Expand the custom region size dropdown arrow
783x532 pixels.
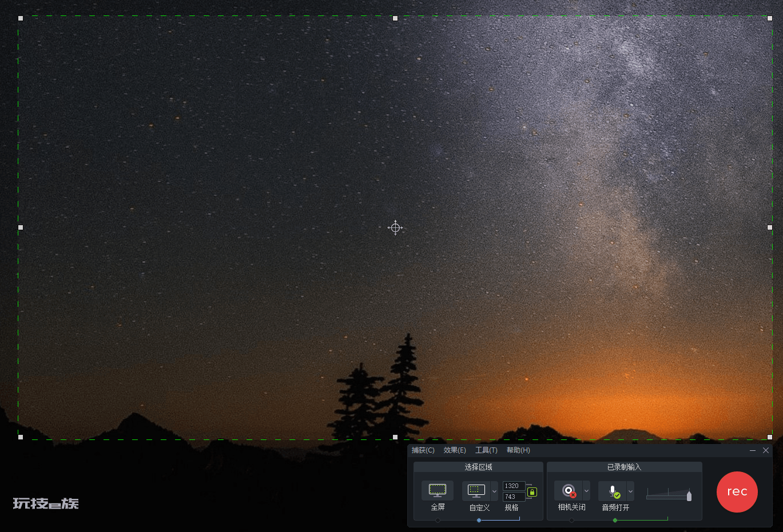(495, 491)
